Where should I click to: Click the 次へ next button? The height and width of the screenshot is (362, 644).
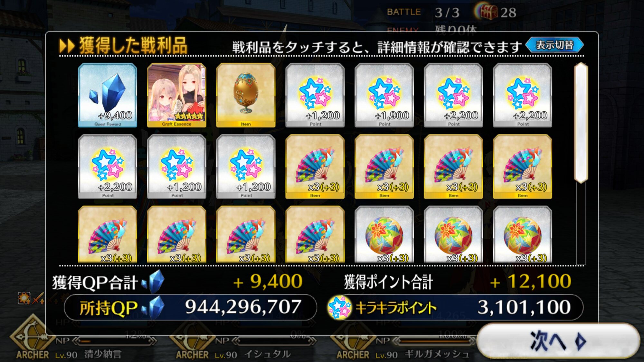(x=558, y=341)
